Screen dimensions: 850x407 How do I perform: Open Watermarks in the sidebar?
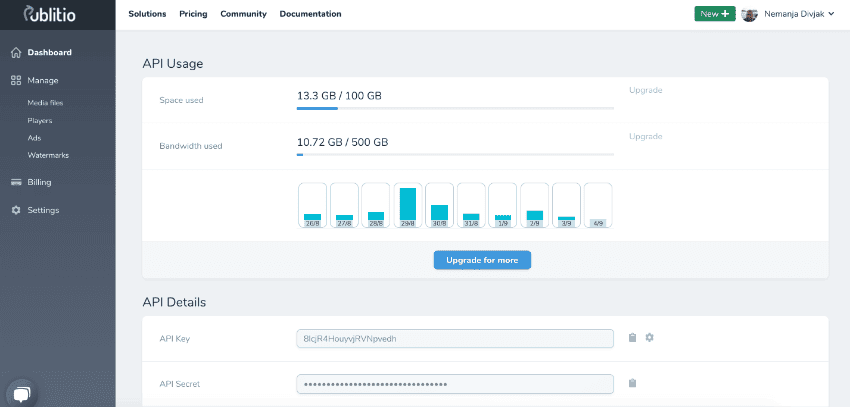pos(48,155)
